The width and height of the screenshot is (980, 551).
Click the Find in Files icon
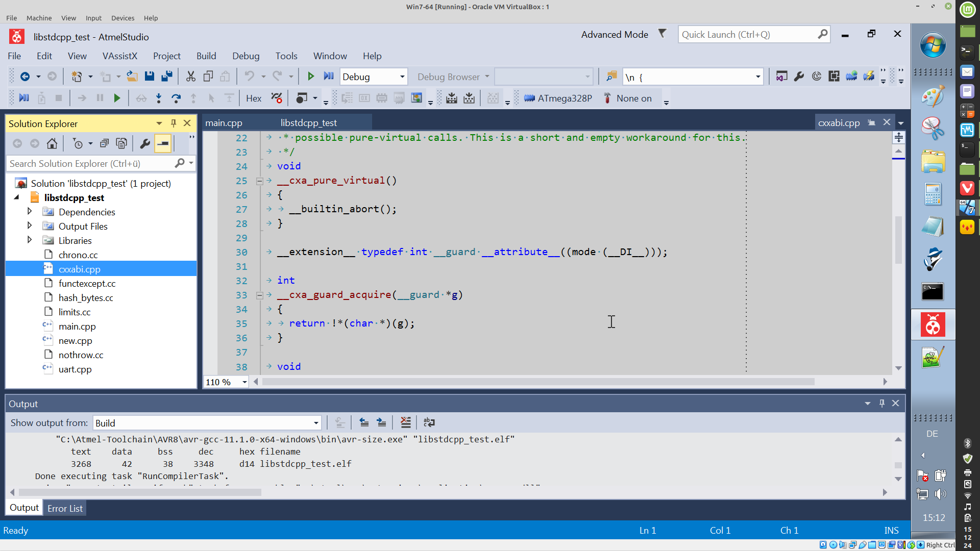tap(611, 77)
